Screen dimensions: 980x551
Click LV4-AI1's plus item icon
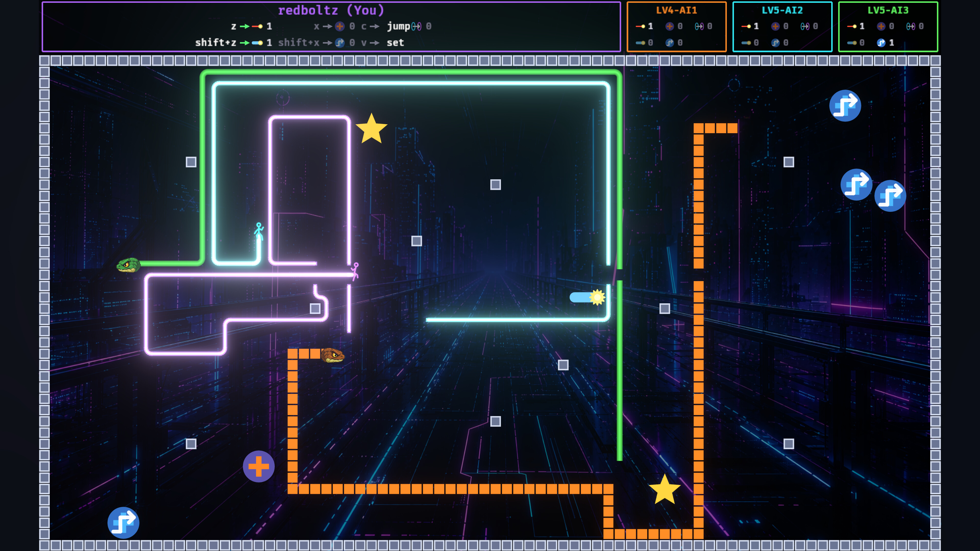670,26
